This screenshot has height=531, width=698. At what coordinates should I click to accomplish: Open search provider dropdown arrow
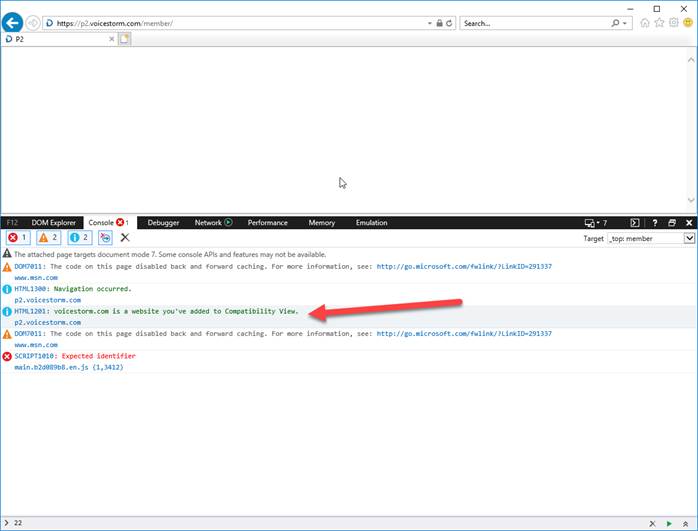[625, 23]
